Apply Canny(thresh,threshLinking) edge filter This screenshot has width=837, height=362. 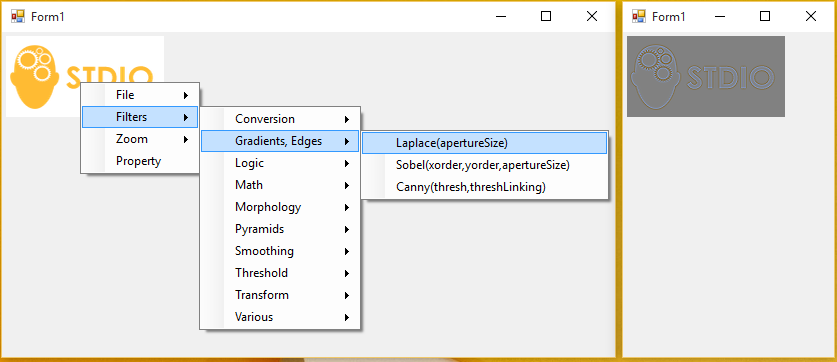(x=484, y=187)
